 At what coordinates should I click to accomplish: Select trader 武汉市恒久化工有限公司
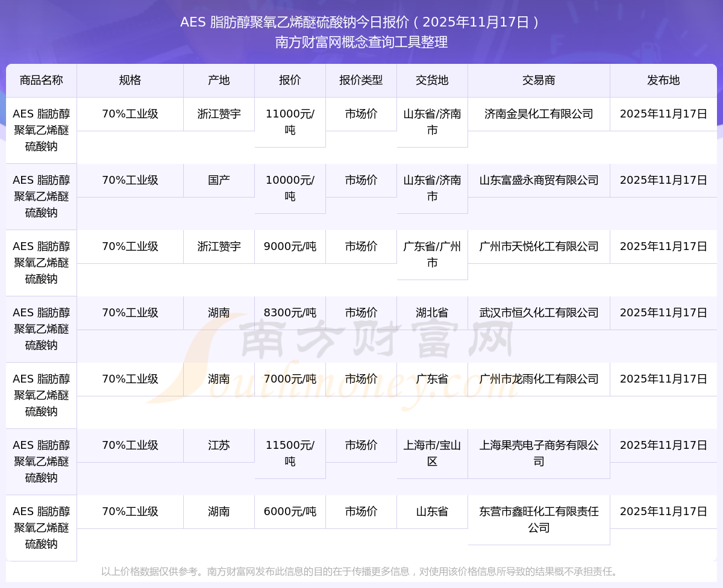(539, 313)
